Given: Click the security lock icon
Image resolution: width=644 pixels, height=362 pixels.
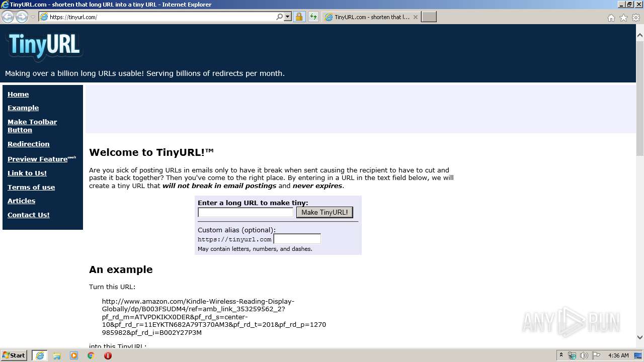Looking at the screenshot, I should pos(299,17).
